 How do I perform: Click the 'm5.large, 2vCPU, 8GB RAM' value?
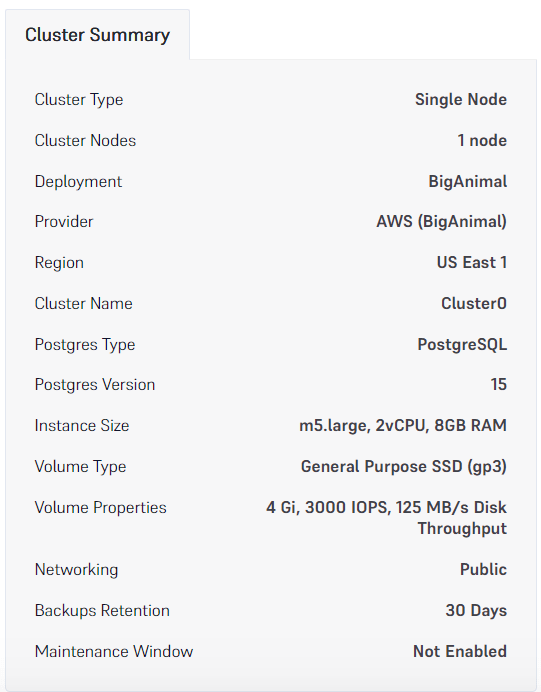(403, 426)
